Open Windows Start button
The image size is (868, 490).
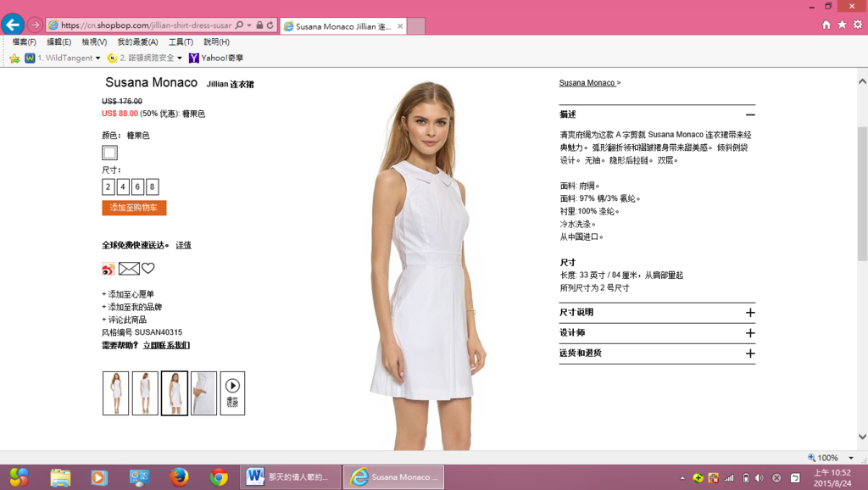click(x=19, y=476)
